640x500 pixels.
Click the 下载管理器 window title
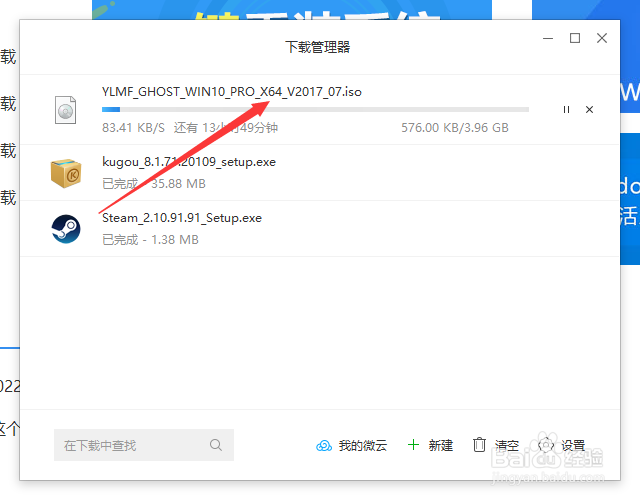(318, 47)
